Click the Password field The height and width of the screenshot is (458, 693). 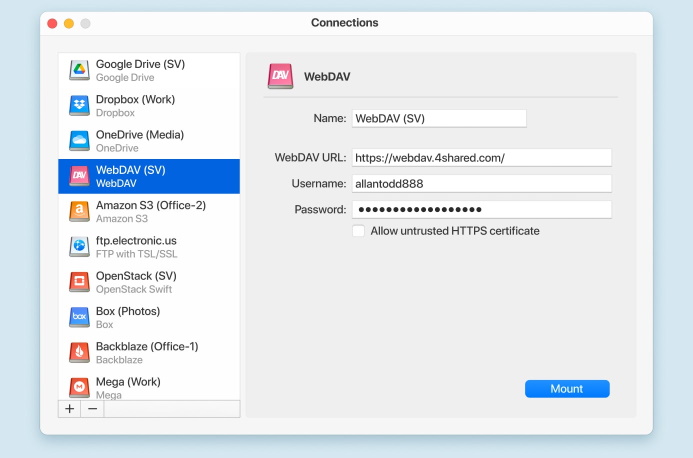[x=482, y=210]
